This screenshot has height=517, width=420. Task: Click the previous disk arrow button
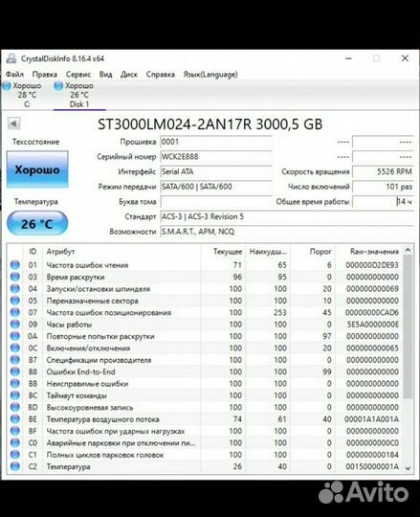coord(13,124)
